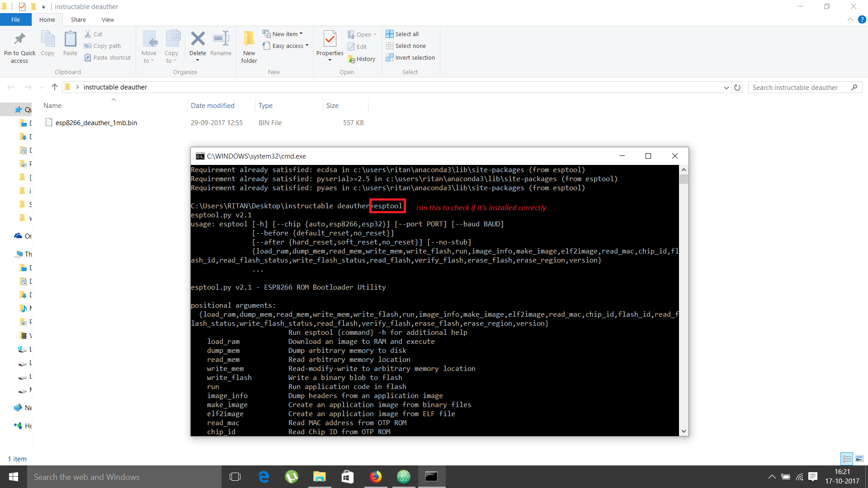
Task: Switch to the View ribbon tab
Action: click(108, 19)
